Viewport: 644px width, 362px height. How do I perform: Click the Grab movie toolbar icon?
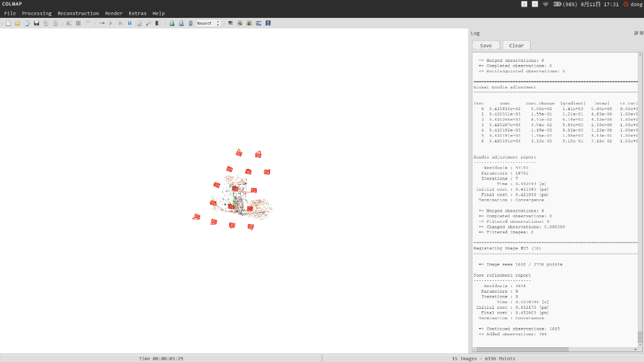(x=268, y=24)
